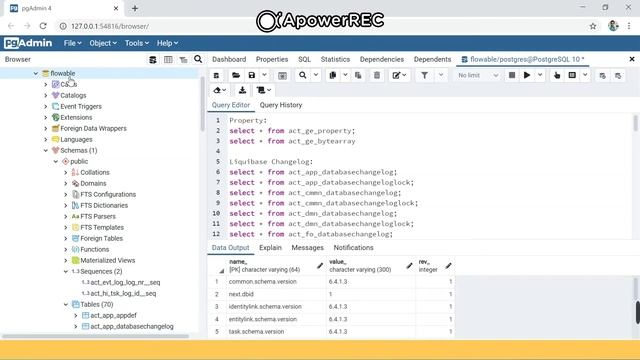The width and height of the screenshot is (640, 360).
Task: Click the database connection status icon
Action: [216, 75]
